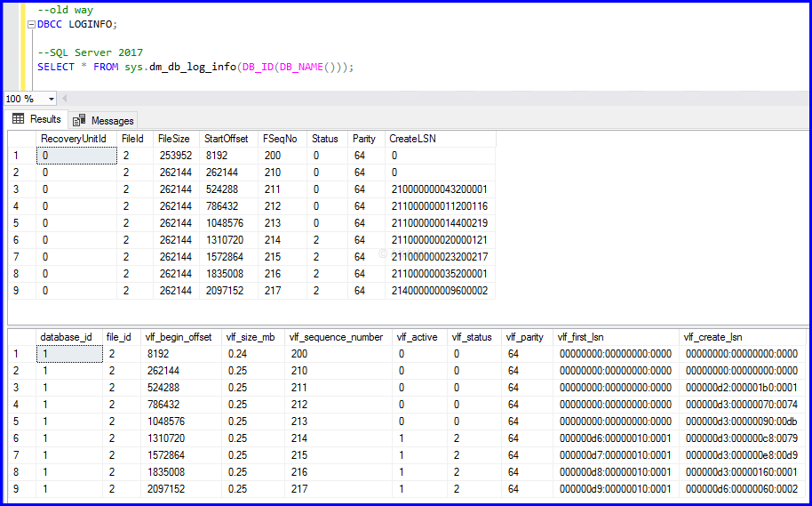Select the FileId column header
This screenshot has height=506, width=812.
135,139
